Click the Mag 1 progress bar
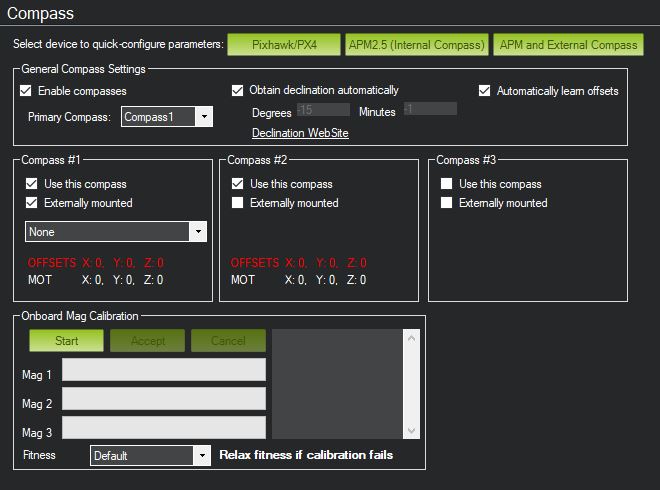The width and height of the screenshot is (660, 490). click(164, 370)
